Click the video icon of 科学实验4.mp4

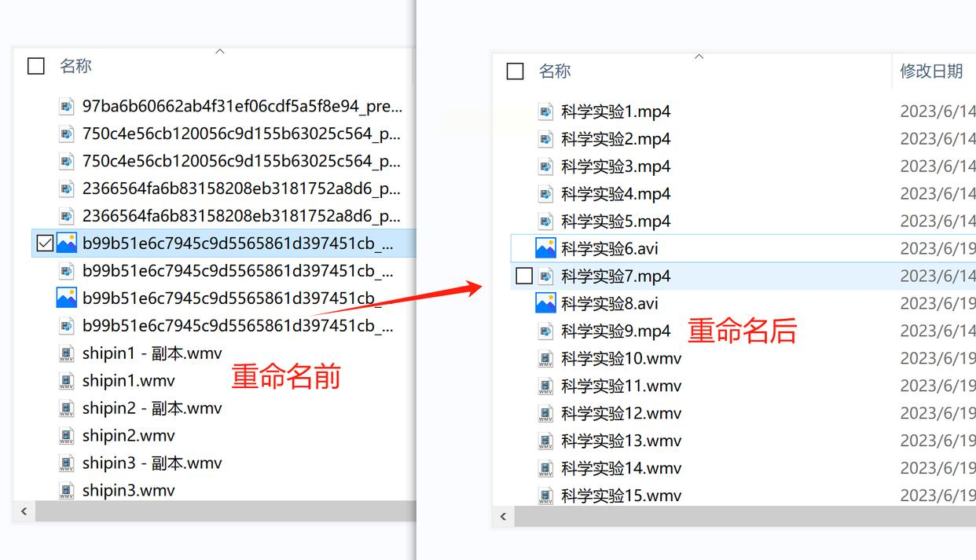point(545,194)
